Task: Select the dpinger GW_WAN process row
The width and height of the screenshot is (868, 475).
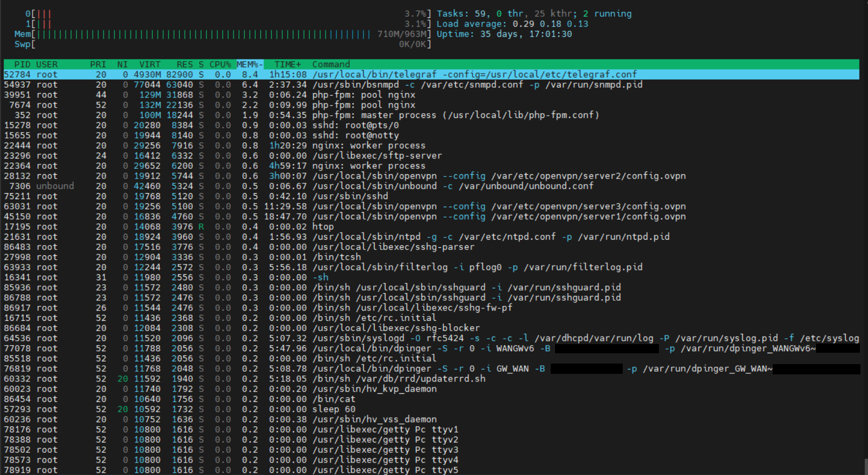Action: coord(431,368)
